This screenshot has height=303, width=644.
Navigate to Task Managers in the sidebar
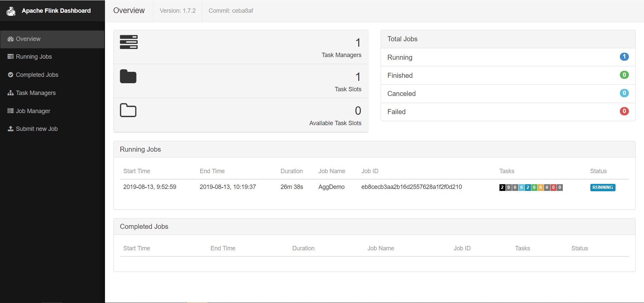52,93
